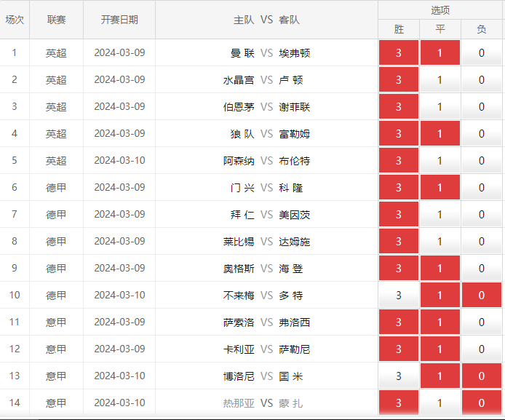Select draw option 1 for 伯恩茅 vs 谢菲联
The width and height of the screenshot is (505, 420).
(440, 106)
